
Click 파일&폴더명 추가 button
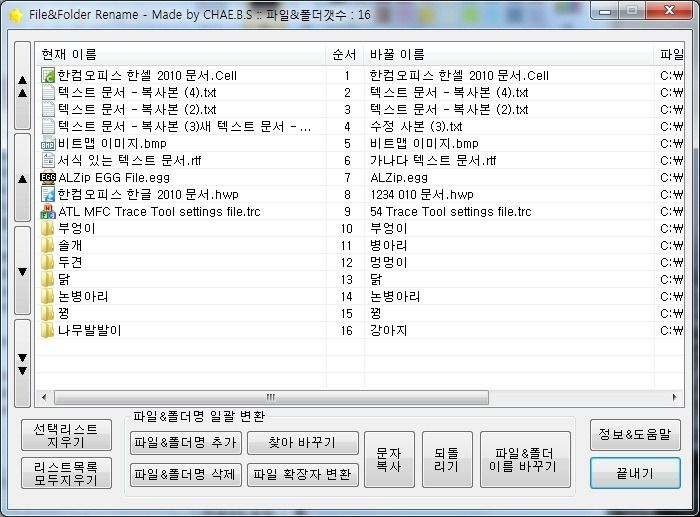[186, 442]
